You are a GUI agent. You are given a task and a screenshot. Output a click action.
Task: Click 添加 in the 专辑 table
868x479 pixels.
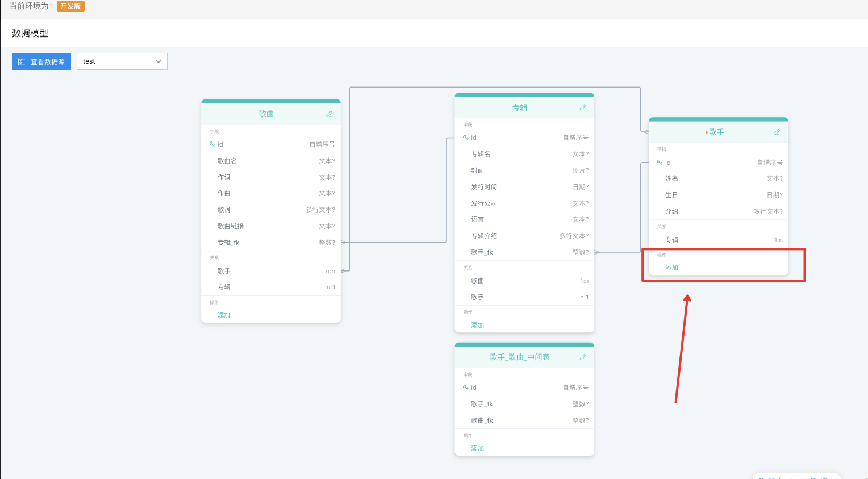pos(477,325)
